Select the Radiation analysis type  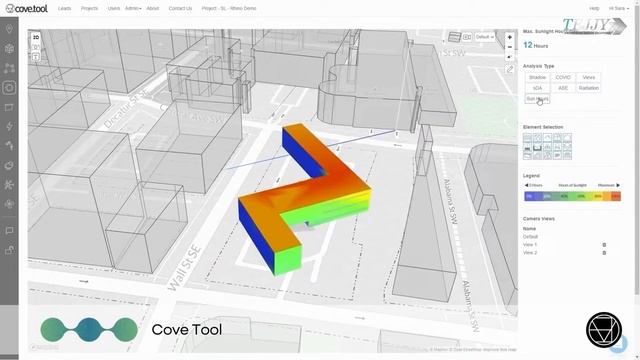(589, 88)
